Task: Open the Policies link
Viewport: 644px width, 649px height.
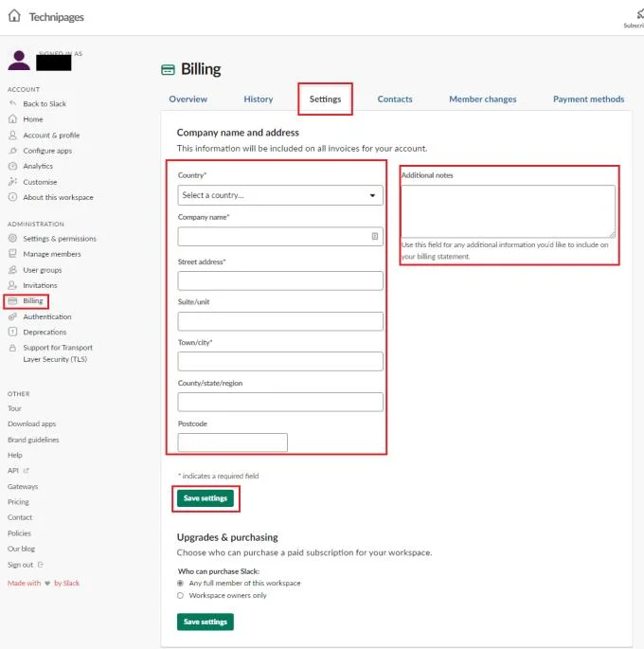Action: (20, 533)
